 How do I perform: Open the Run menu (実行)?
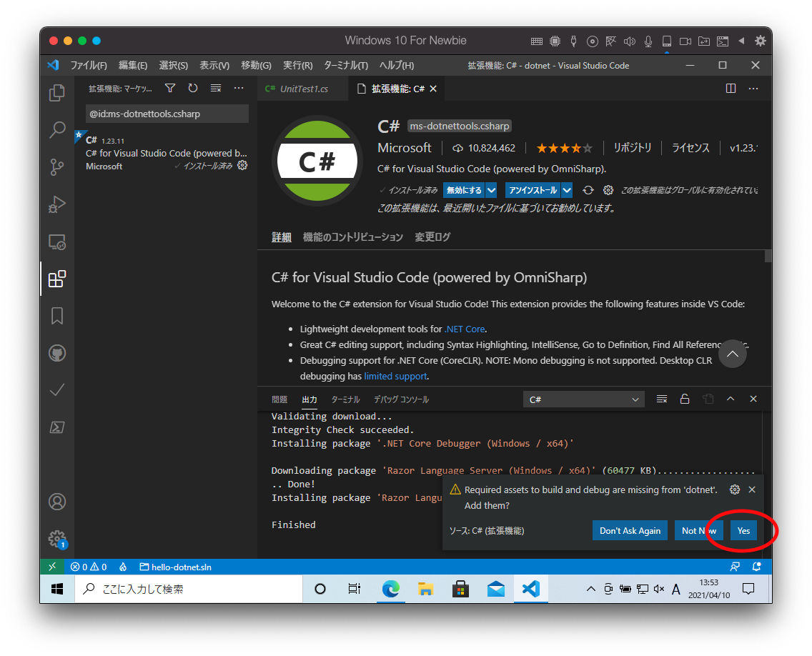pos(298,65)
